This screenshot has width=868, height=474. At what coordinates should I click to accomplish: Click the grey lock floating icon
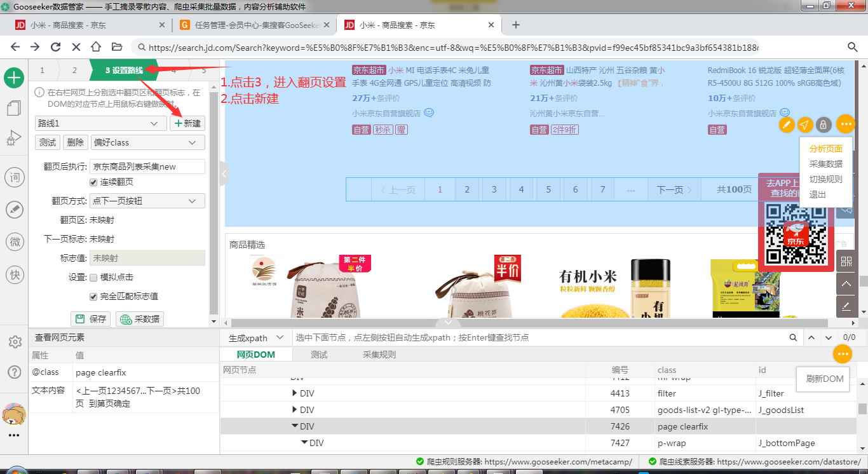(x=824, y=125)
